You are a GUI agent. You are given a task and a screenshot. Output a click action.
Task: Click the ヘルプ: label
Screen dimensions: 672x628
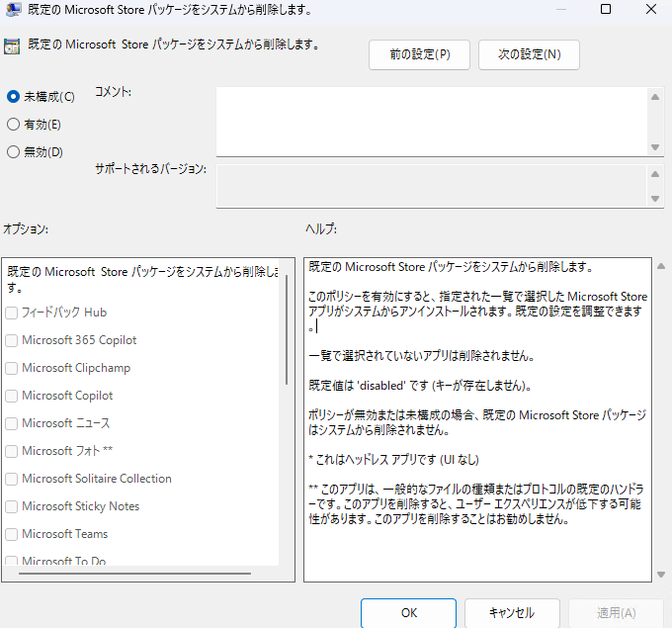coord(321,229)
